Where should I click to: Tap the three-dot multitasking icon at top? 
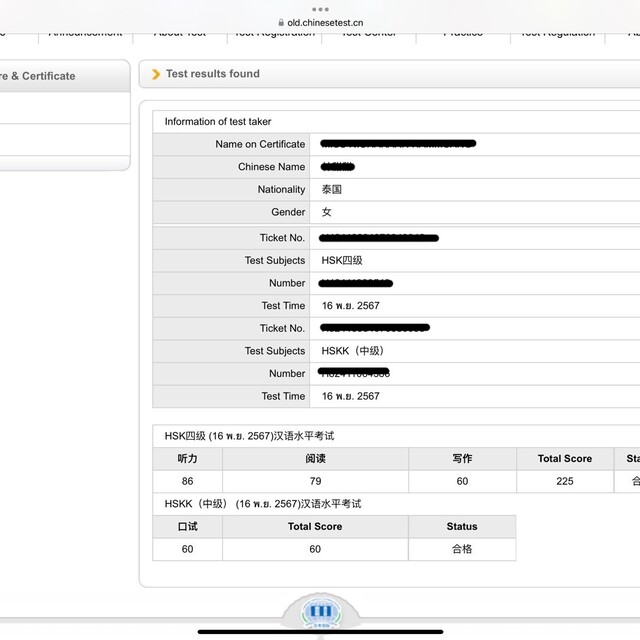pos(320,8)
